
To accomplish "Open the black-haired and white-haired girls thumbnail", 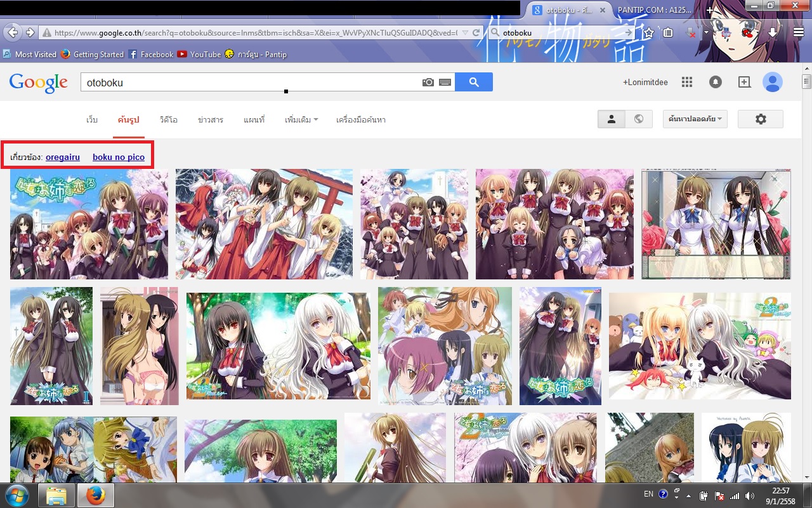I will point(278,346).
